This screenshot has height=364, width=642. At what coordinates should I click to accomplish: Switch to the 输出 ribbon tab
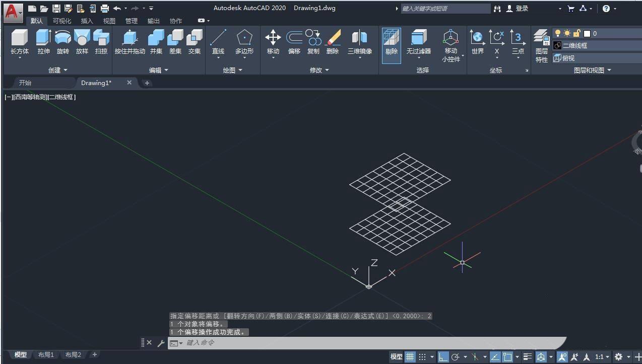[x=154, y=21]
